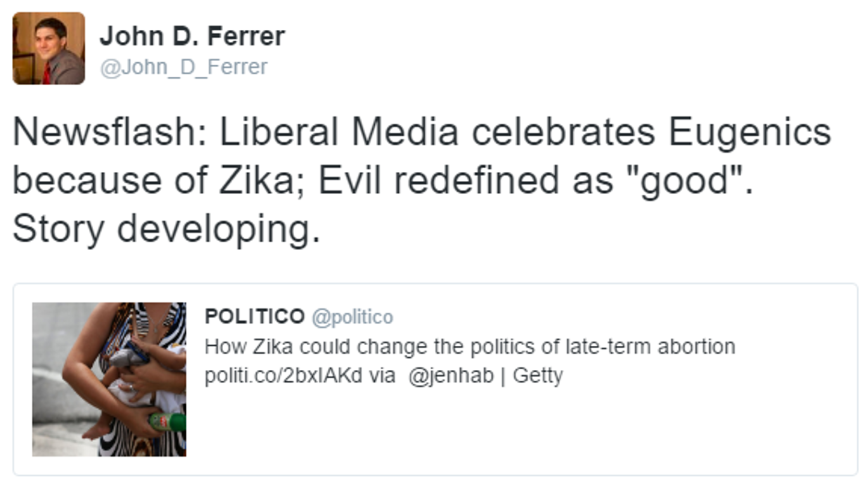The image size is (868, 486).
Task: Click the quoted headline about Zika politics
Action: [469, 346]
